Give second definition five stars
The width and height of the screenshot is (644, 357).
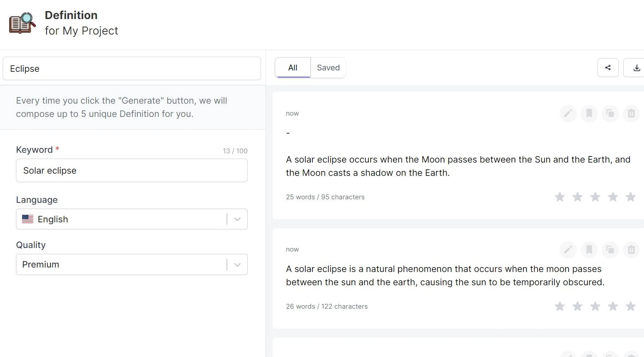pyautogui.click(x=631, y=306)
